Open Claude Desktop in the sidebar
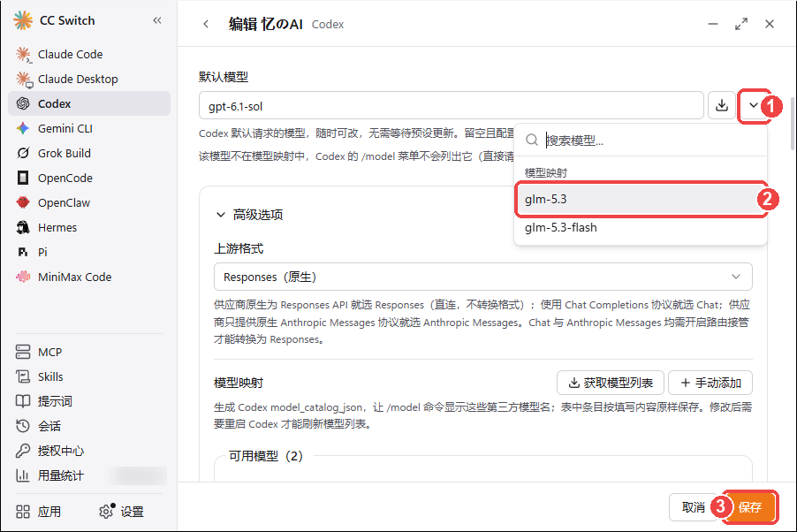This screenshot has width=797, height=532. pyautogui.click(x=89, y=79)
